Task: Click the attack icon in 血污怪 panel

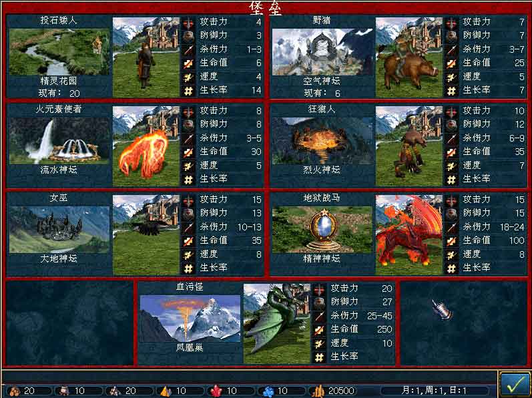Action: point(319,290)
